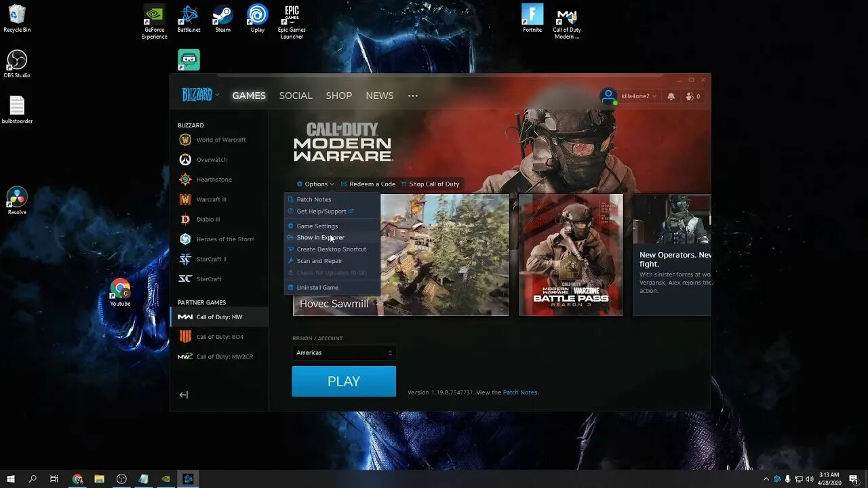The width and height of the screenshot is (868, 488).
Task: Select the Steam desktop shortcut
Action: point(223,19)
